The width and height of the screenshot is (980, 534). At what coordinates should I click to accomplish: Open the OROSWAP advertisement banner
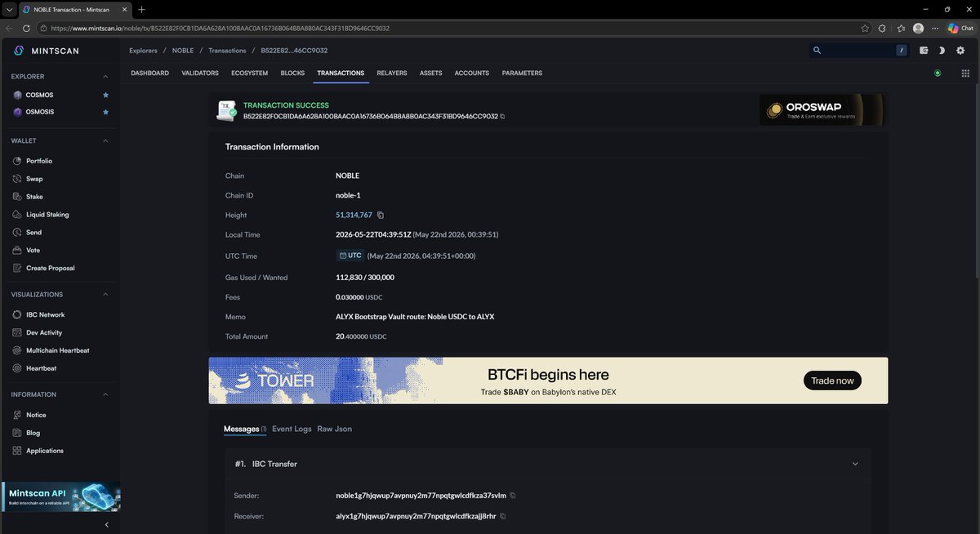click(x=822, y=109)
